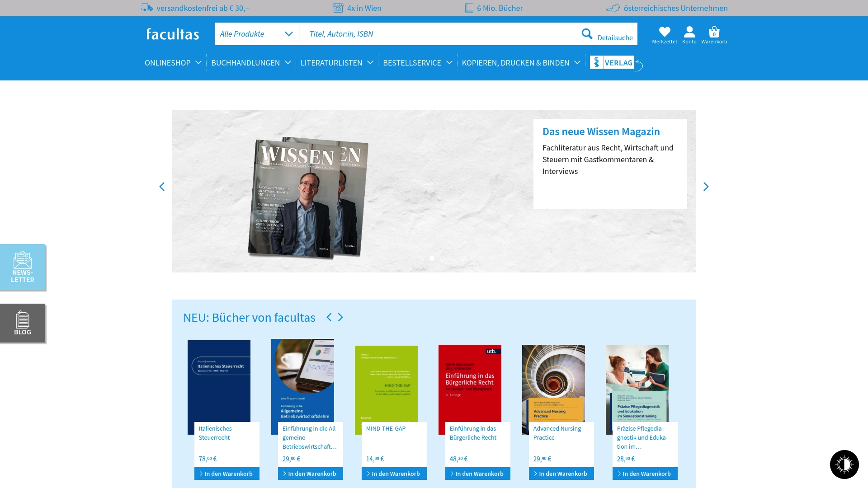
Task: Click the Newsletter envelope side tab
Action: pyautogui.click(x=23, y=267)
